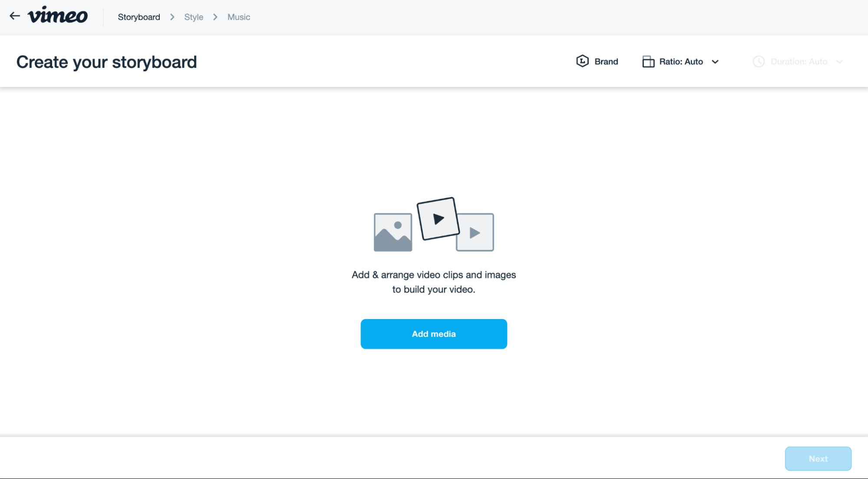This screenshot has width=868, height=479.
Task: Select the Duration clock icon
Action: click(x=758, y=62)
